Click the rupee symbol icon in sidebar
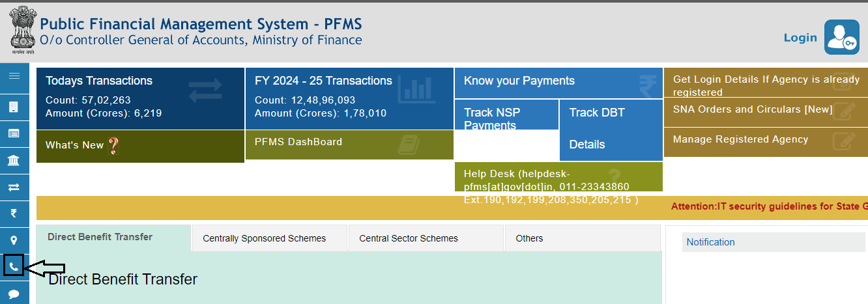 tap(14, 214)
